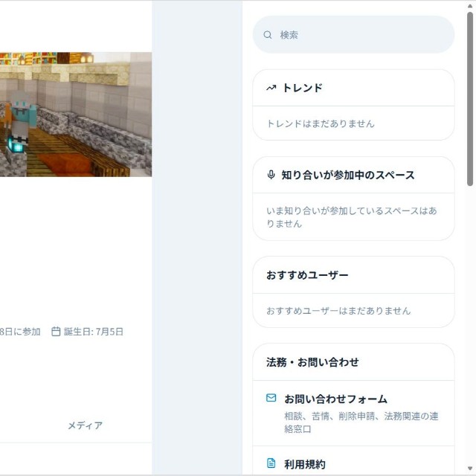Open the 利用規約 terms link
476x476 pixels.
click(x=305, y=465)
